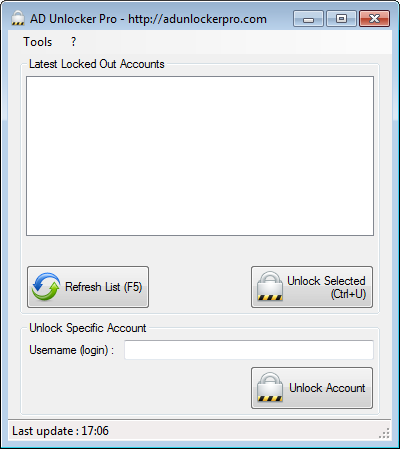Maximize the AD Unlocker Pro window
Image resolution: width=400 pixels, height=449 pixels.
click(x=341, y=18)
